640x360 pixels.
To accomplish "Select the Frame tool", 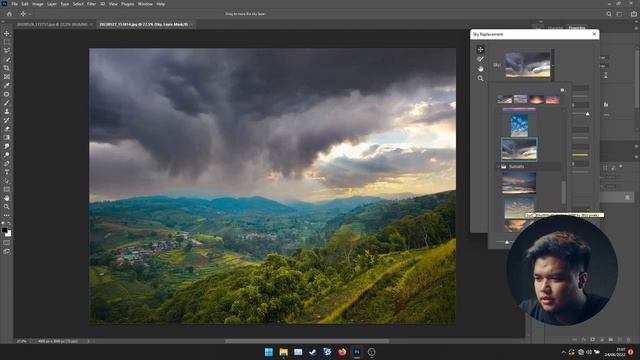I will pos(7,77).
